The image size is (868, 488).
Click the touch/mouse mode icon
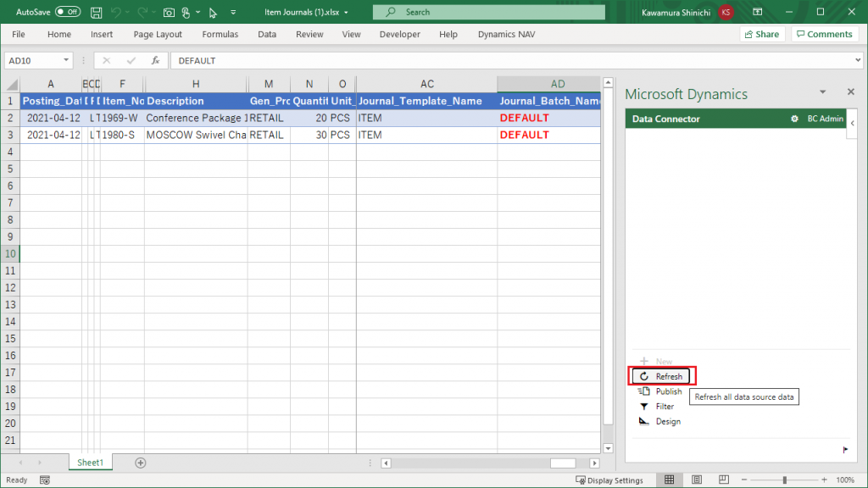tap(186, 12)
